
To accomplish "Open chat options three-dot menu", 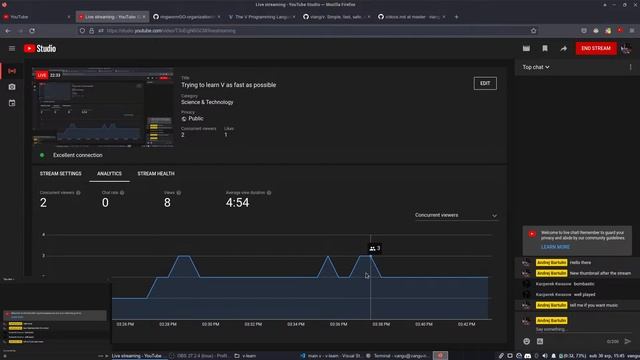I will click(630, 67).
